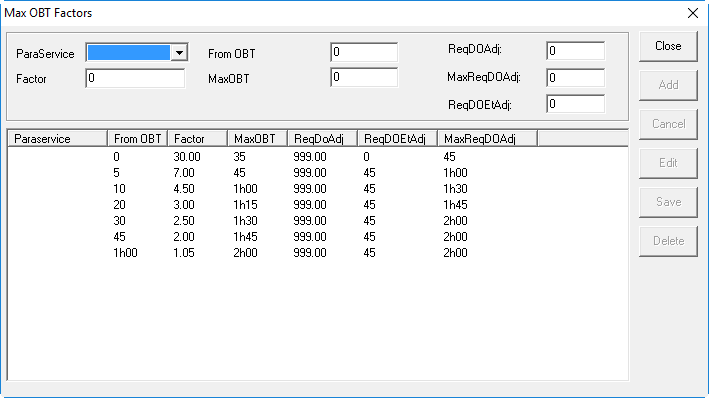Click the Factor column header
Viewport: 709px width, 398px height.
pos(197,138)
